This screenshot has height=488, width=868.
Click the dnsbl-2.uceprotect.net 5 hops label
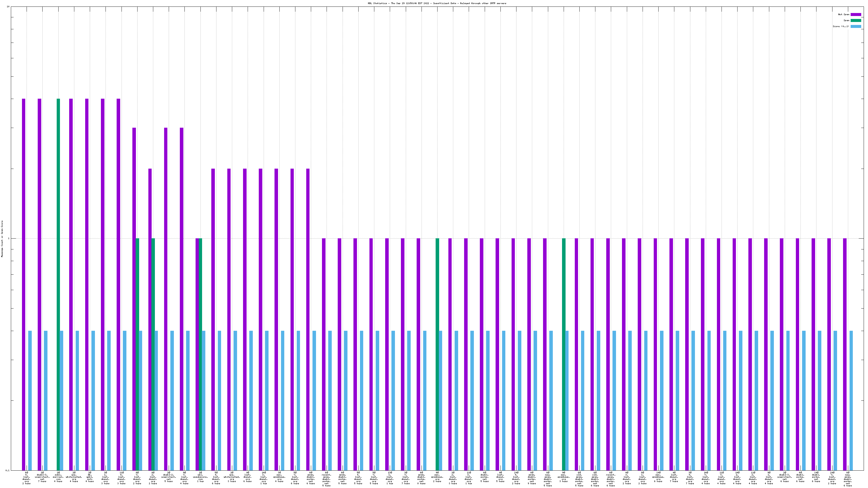[168, 477]
